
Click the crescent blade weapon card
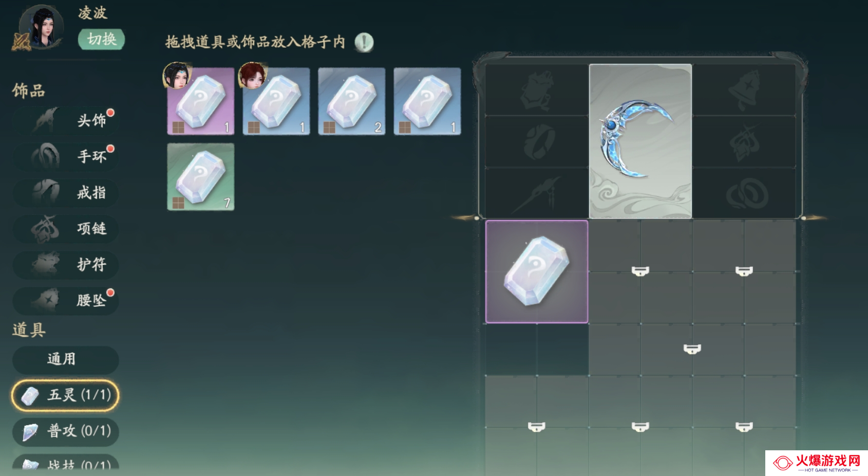click(640, 141)
